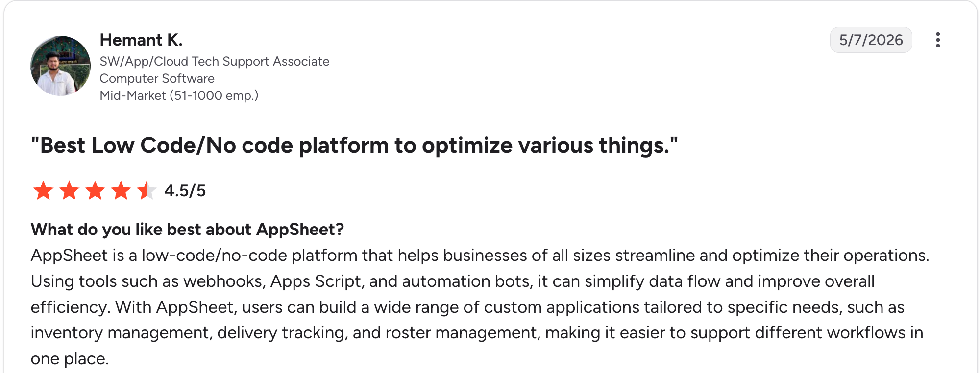Image resolution: width=980 pixels, height=373 pixels.
Task: Open the review title about Low Code/No code
Action: coord(354,145)
